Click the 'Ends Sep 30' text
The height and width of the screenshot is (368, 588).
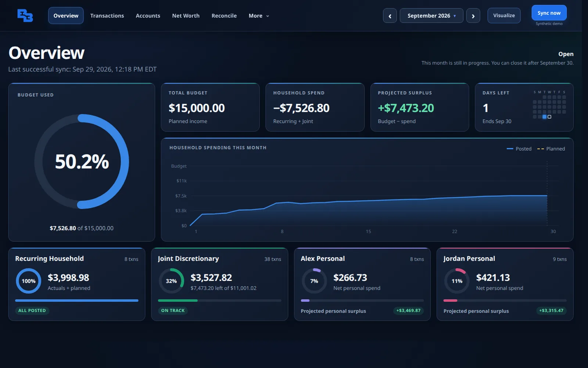click(497, 121)
